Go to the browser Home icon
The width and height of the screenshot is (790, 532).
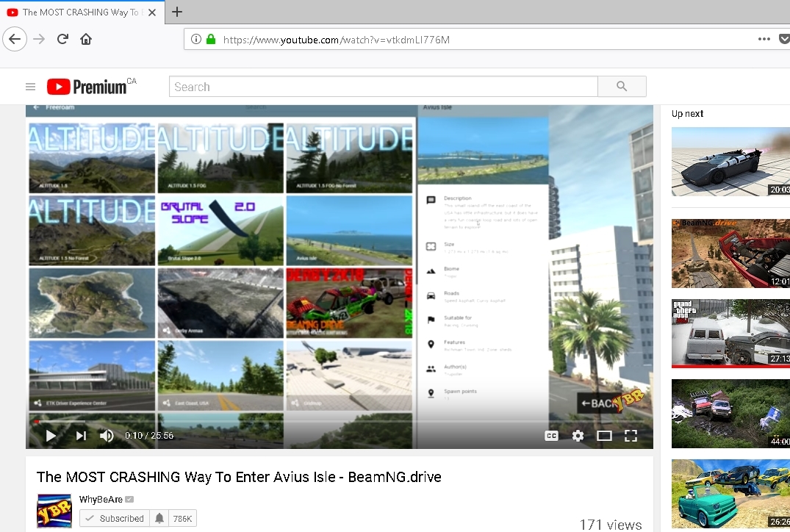coord(86,39)
